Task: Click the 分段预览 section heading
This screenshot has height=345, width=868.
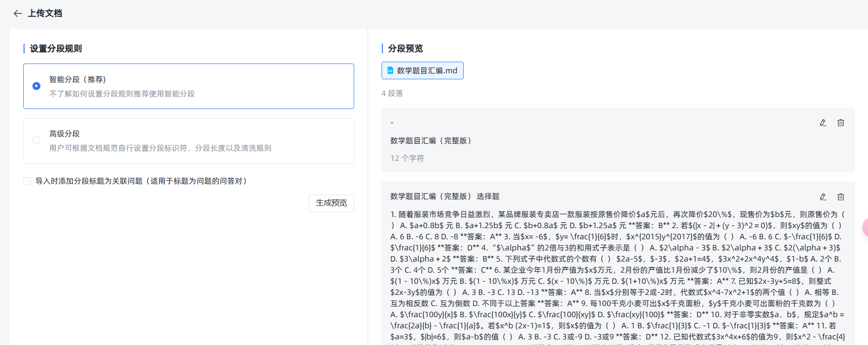Action: [405, 49]
